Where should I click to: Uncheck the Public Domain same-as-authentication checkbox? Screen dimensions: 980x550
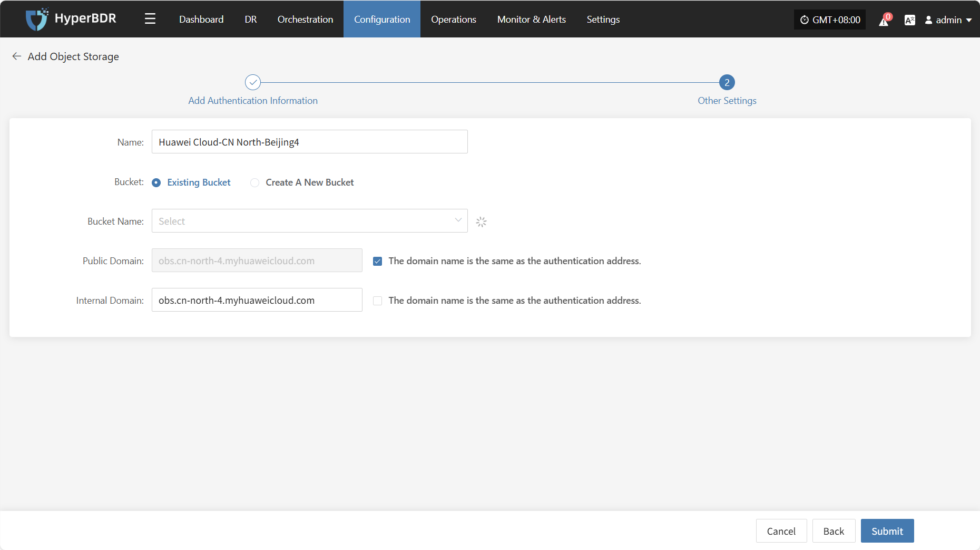[377, 261]
